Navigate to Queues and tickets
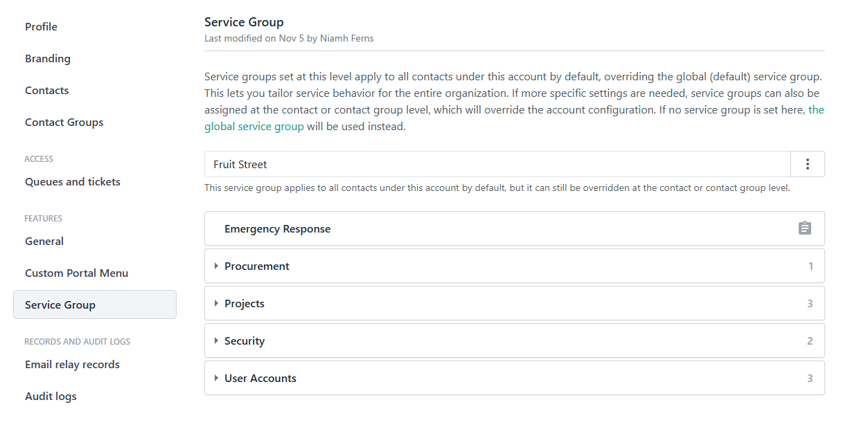Image resolution: width=868 pixels, height=436 pixels. [x=73, y=181]
